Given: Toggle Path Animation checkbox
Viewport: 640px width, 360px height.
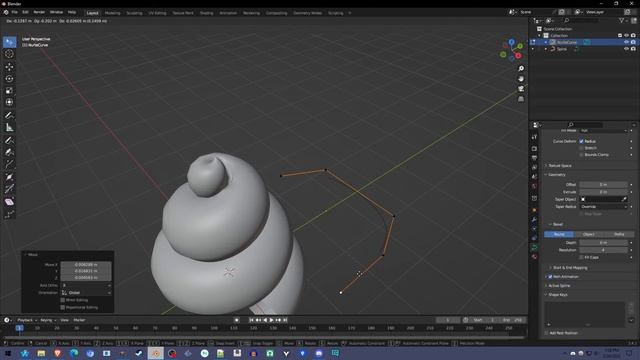Looking at the screenshot, I should [x=550, y=277].
